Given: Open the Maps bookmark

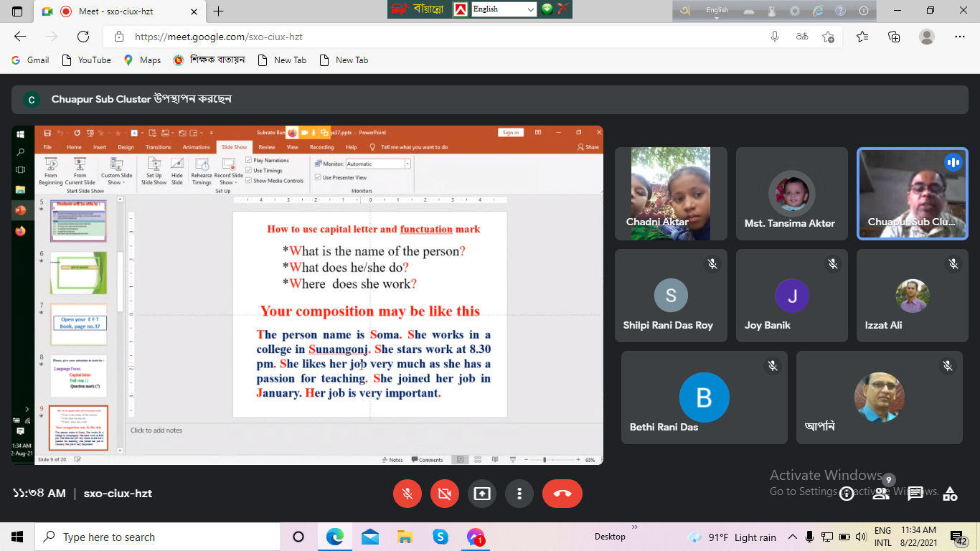Looking at the screenshot, I should (x=142, y=60).
